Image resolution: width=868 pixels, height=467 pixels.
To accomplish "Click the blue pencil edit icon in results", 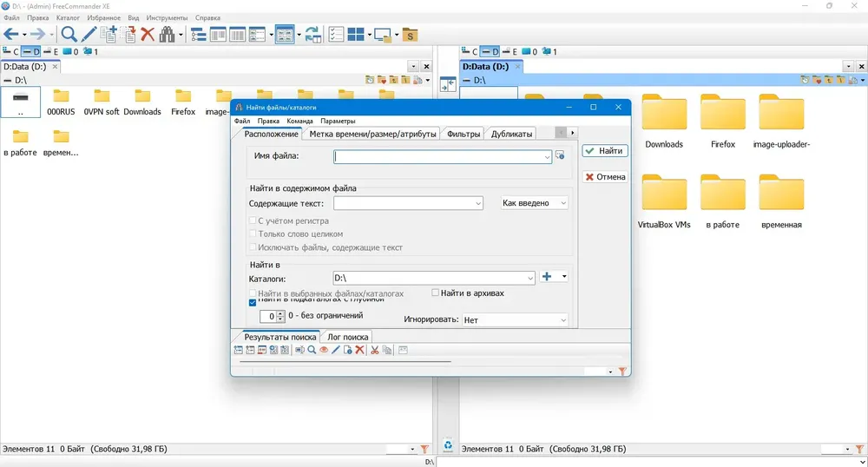I will [335, 350].
